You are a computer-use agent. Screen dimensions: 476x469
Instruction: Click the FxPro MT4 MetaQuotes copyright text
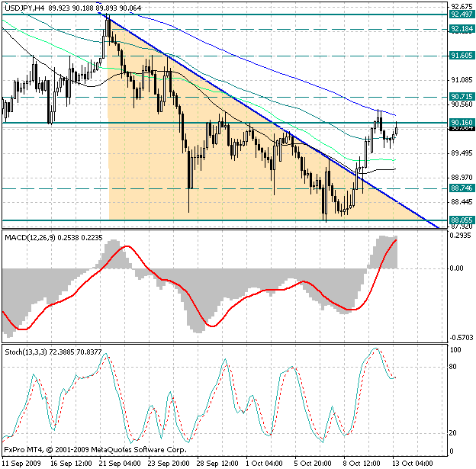click(x=95, y=450)
